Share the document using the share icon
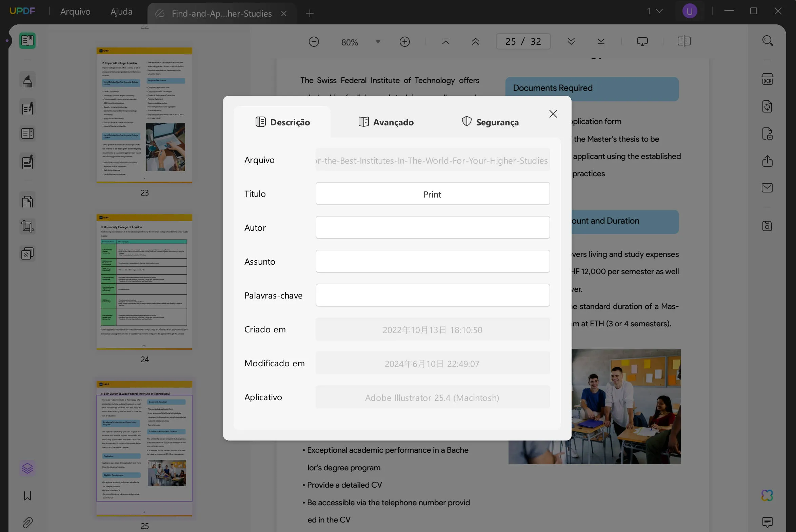Screen dimensions: 796x532 [767, 161]
